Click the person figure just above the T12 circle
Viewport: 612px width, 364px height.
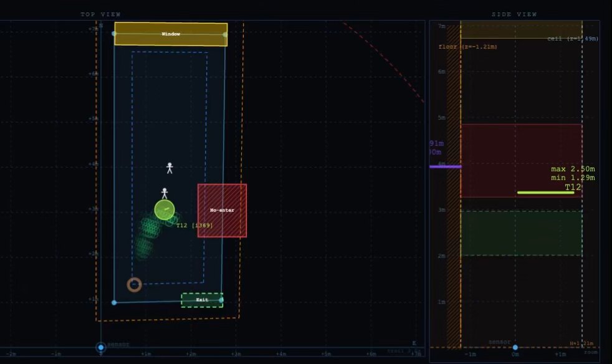165,193
